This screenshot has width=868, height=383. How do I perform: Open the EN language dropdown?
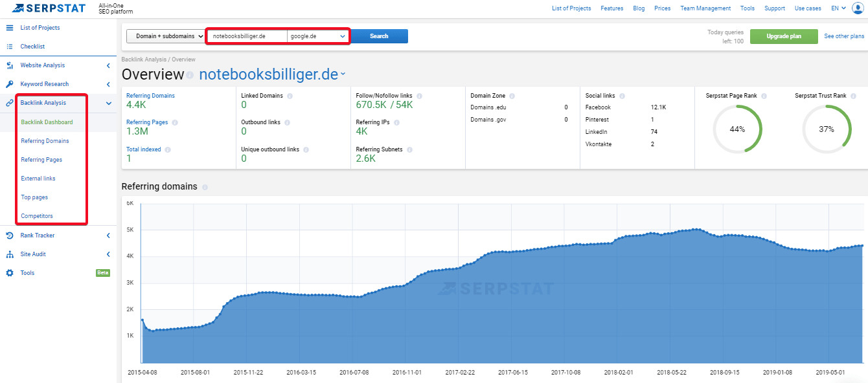(839, 8)
